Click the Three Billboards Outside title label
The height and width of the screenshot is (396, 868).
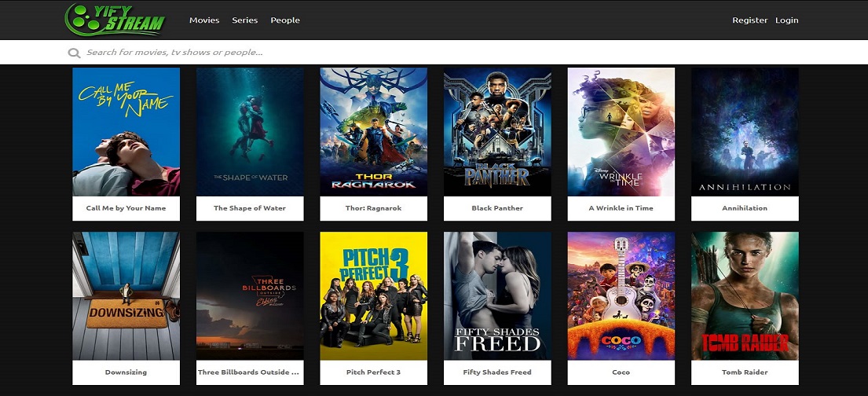(x=250, y=372)
